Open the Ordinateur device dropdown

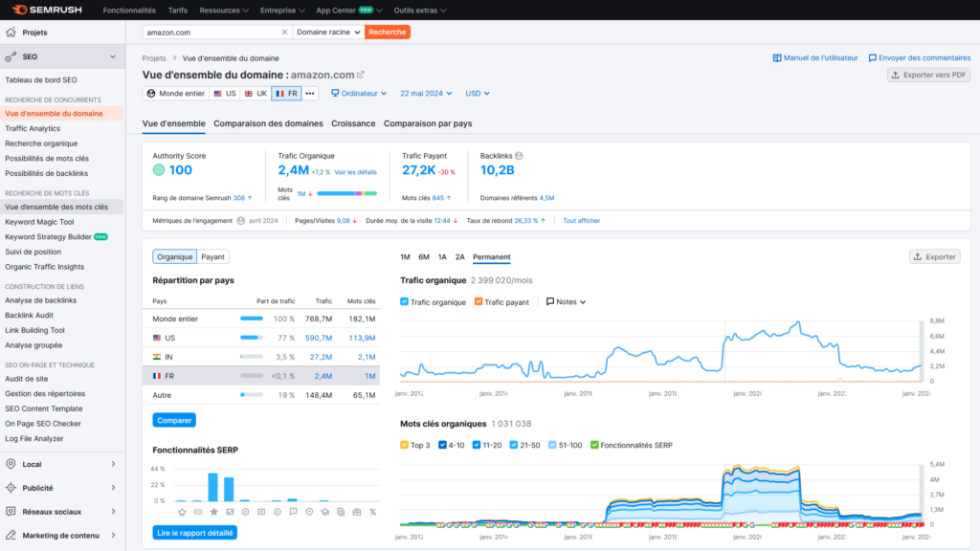click(359, 93)
